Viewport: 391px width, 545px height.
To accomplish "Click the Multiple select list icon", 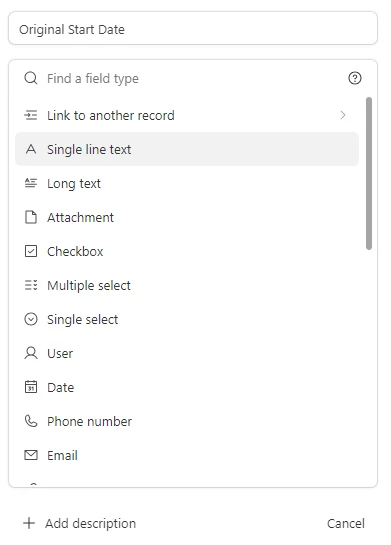I will [31, 285].
